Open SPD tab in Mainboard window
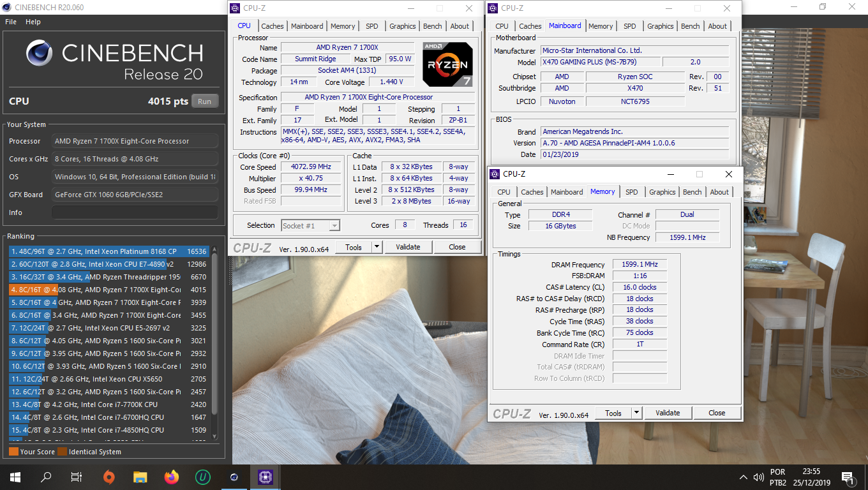Image resolution: width=868 pixels, height=490 pixels. click(630, 26)
